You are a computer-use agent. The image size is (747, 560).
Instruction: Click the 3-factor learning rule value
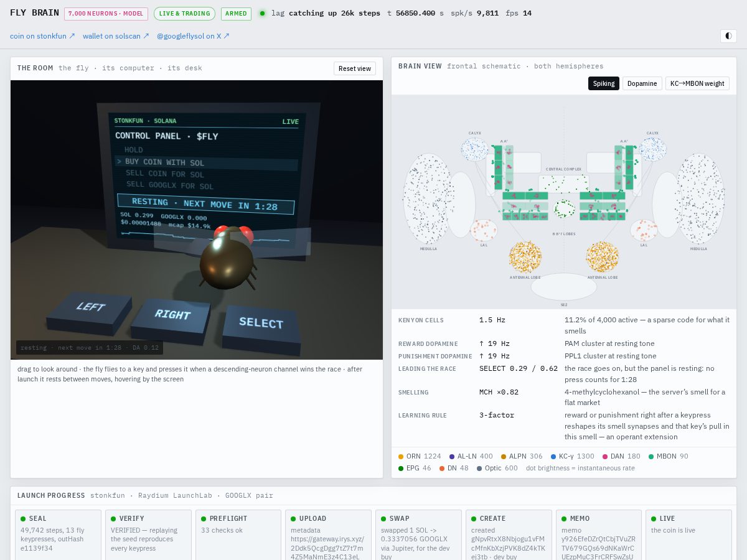click(497, 415)
